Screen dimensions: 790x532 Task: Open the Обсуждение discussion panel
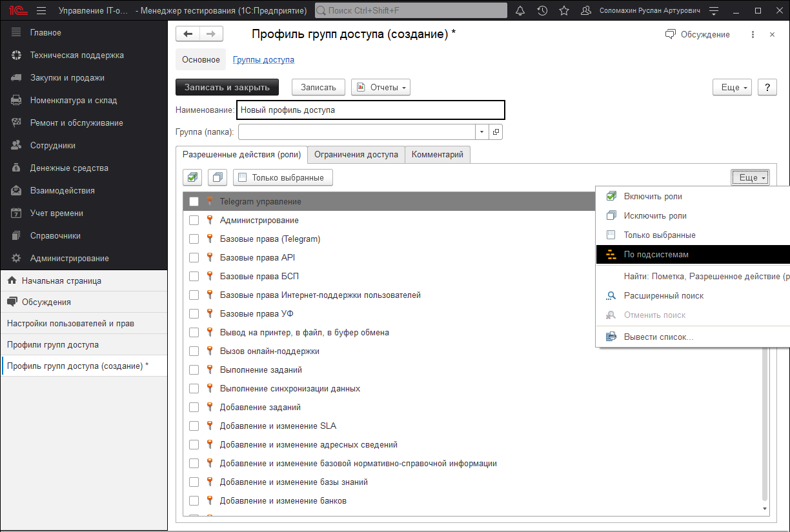point(698,34)
